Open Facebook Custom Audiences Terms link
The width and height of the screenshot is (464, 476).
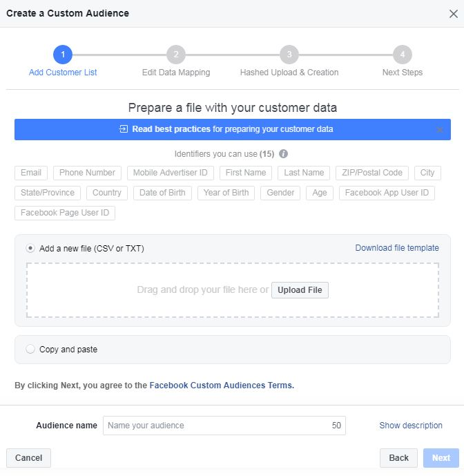(222, 385)
